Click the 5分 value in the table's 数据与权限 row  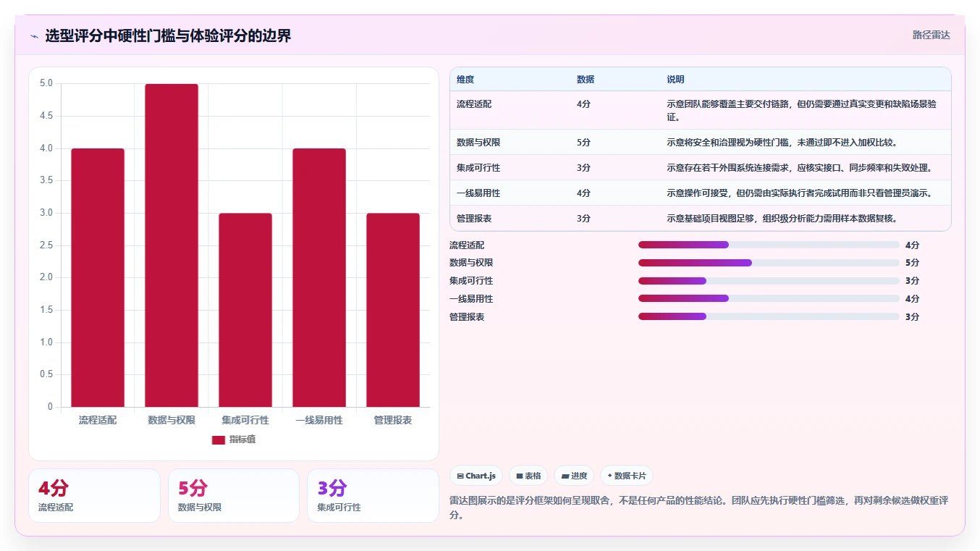click(583, 143)
